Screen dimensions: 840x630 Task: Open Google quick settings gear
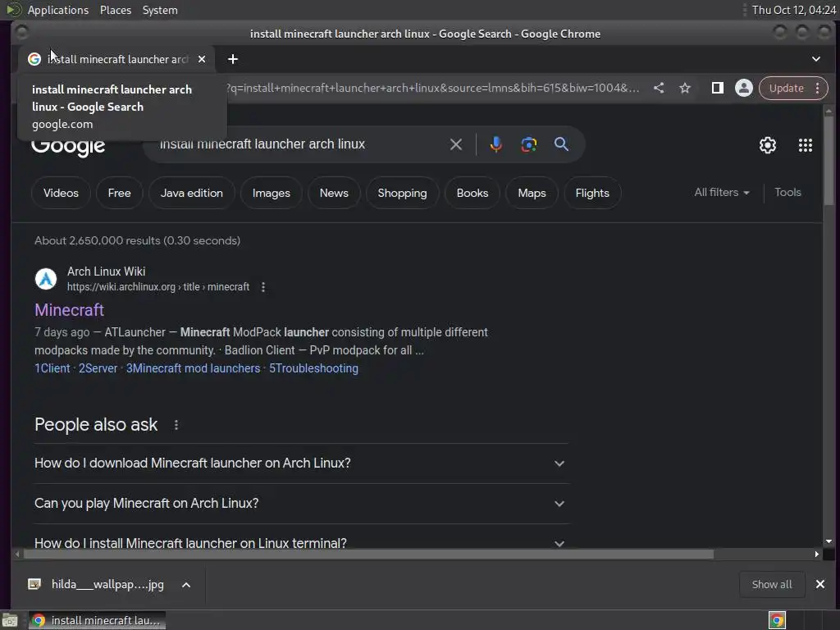[x=768, y=145]
